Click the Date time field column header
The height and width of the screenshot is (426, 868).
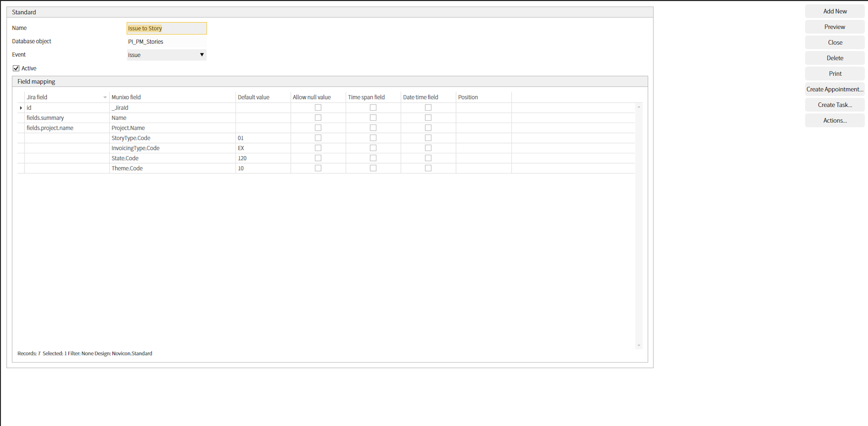coord(428,97)
